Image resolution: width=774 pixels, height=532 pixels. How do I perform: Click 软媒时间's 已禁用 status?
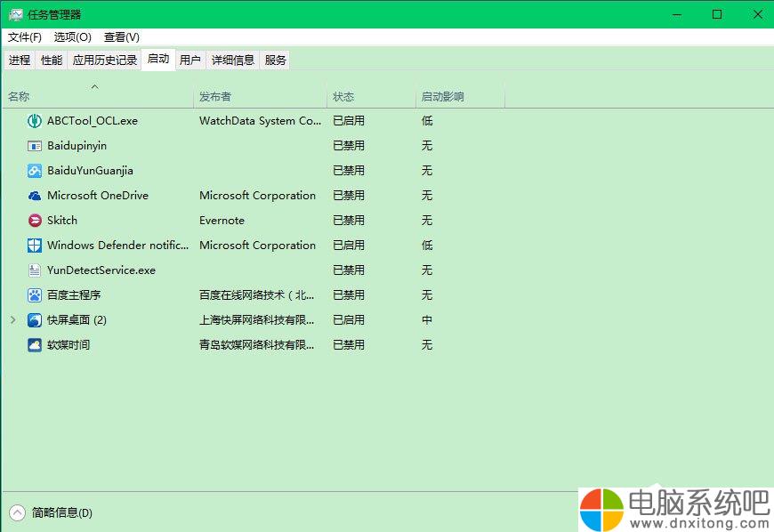pos(349,345)
